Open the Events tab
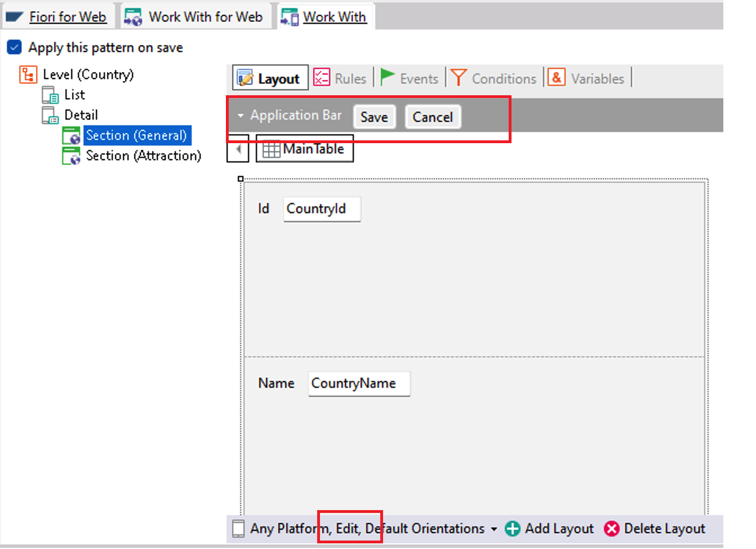 coord(410,78)
